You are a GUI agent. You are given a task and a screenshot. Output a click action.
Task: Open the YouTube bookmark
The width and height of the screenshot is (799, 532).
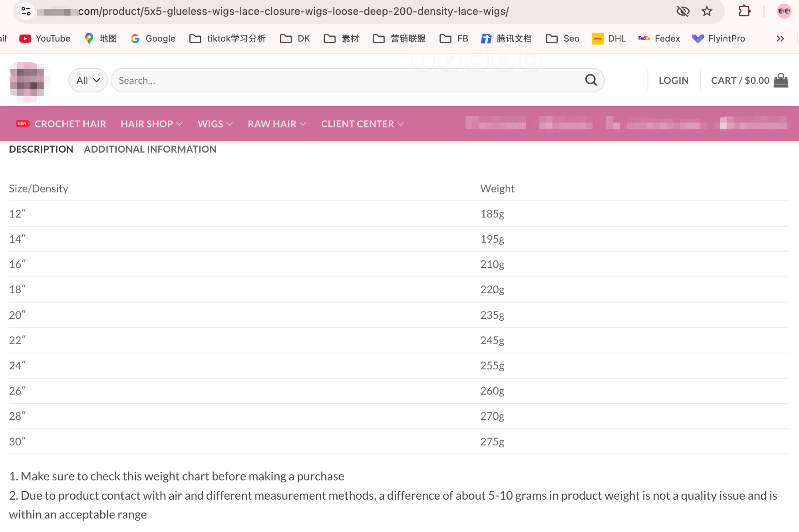[x=45, y=38]
